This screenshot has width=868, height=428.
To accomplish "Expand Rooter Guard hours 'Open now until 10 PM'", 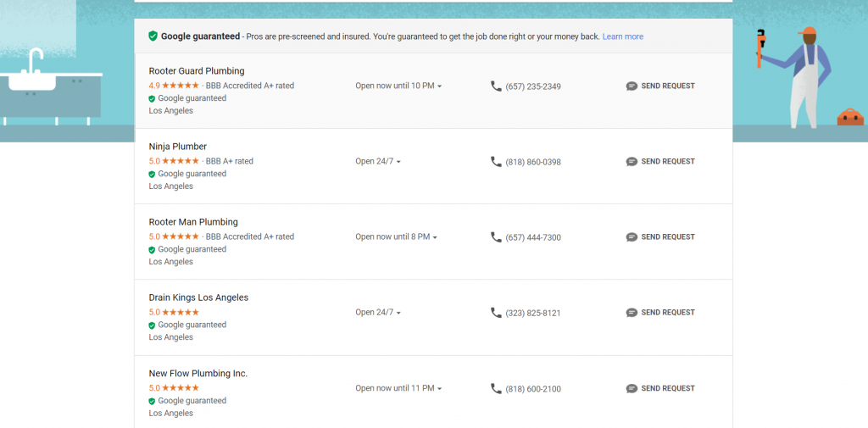I will (398, 86).
